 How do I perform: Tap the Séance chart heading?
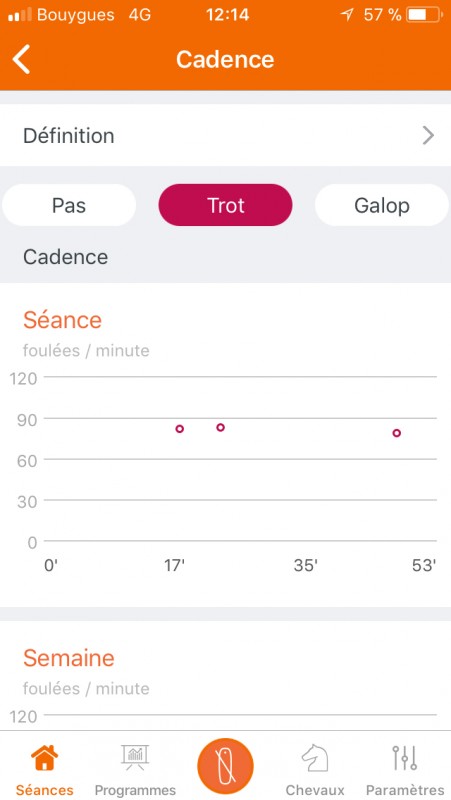(x=62, y=320)
